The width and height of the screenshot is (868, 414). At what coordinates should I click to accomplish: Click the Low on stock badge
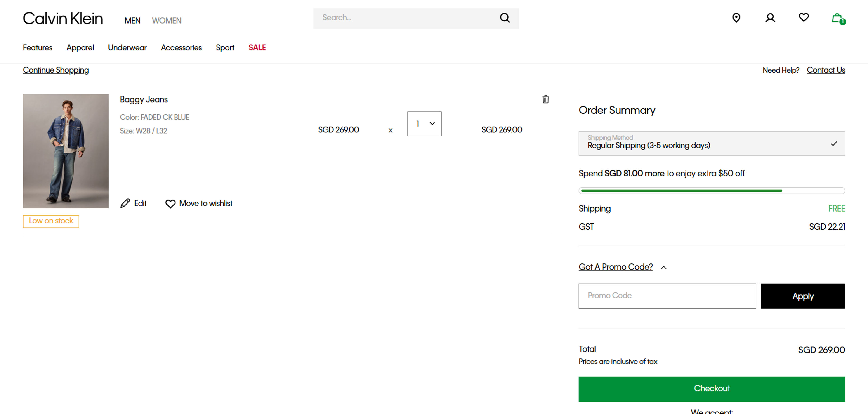[x=51, y=221]
